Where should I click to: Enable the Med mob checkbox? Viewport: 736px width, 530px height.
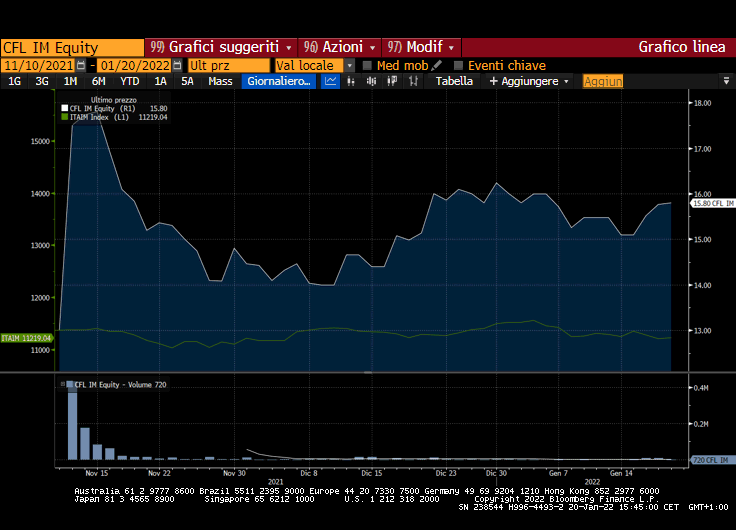coord(367,65)
